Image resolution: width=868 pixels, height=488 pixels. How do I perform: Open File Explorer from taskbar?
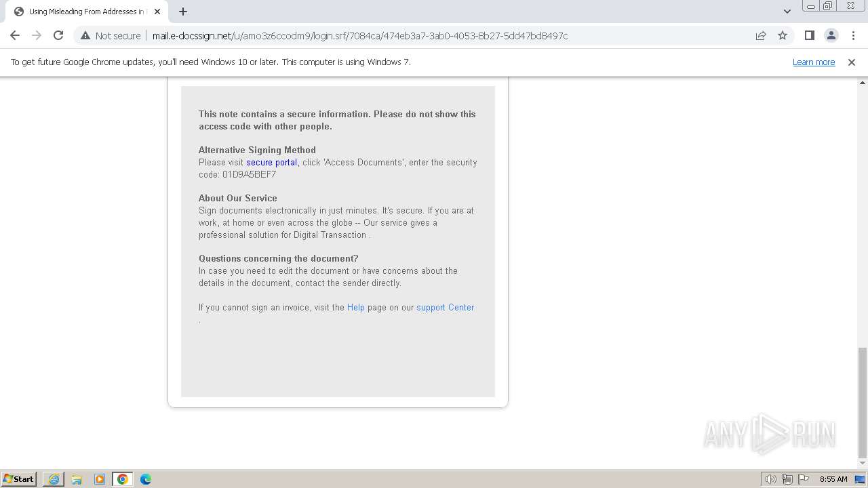pyautogui.click(x=77, y=479)
